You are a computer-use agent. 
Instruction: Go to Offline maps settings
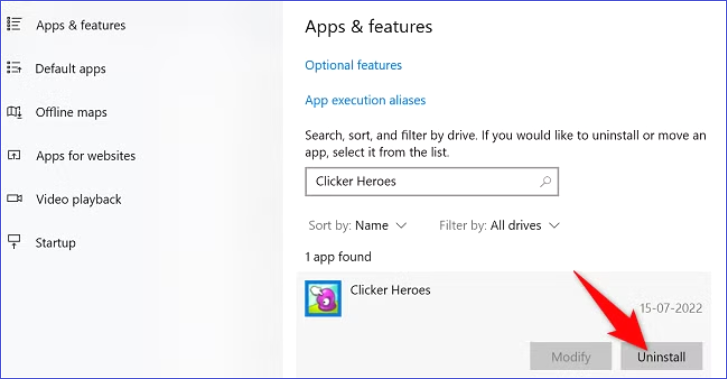coord(71,112)
